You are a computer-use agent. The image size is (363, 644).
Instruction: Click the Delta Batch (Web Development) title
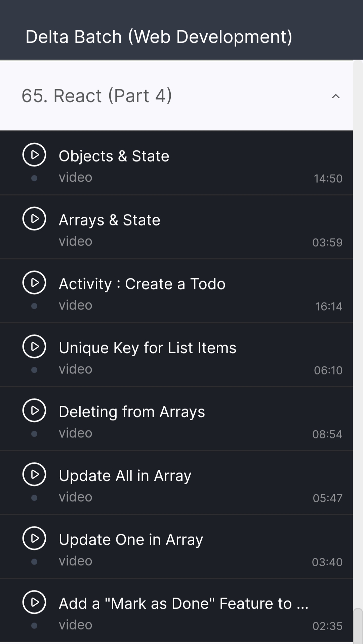pos(159,37)
